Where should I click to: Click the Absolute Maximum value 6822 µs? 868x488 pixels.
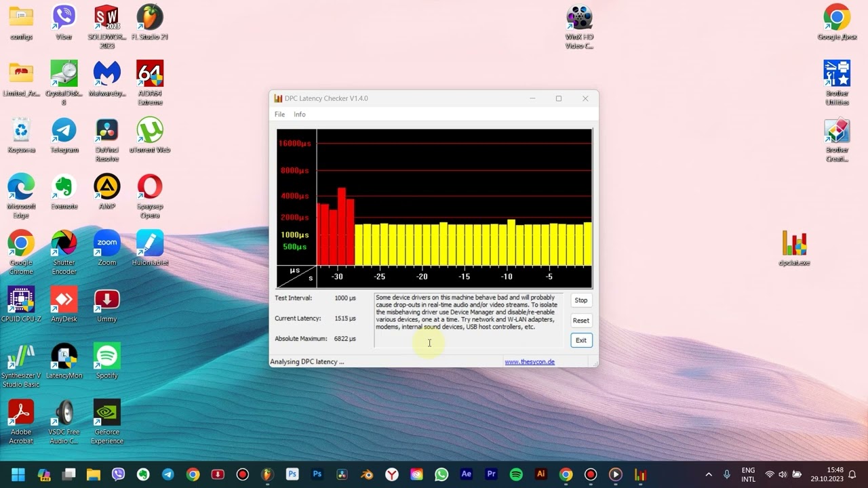coord(345,339)
